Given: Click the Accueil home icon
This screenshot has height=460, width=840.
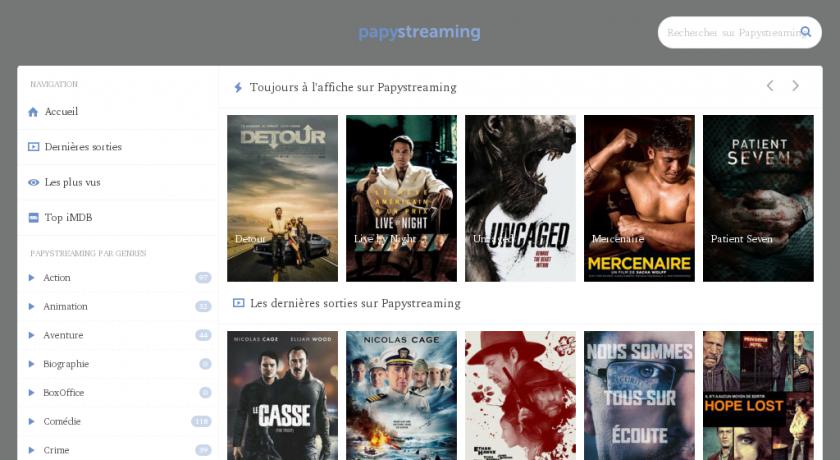Looking at the screenshot, I should (x=33, y=112).
